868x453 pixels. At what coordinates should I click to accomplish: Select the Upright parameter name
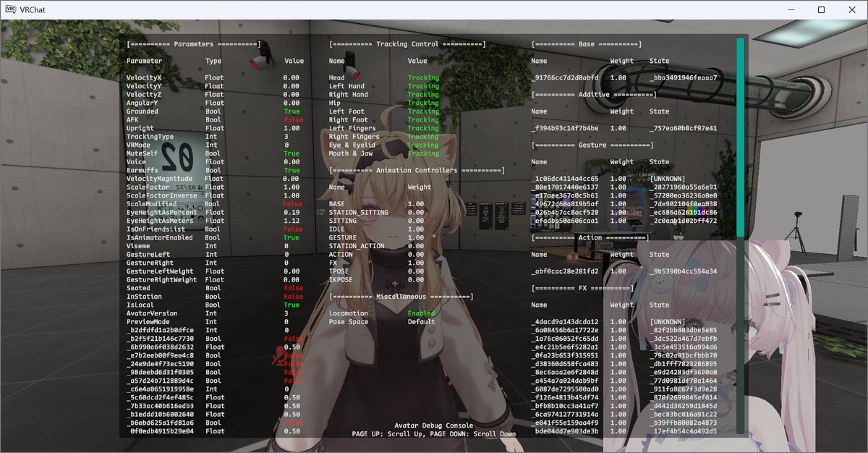[x=142, y=128]
